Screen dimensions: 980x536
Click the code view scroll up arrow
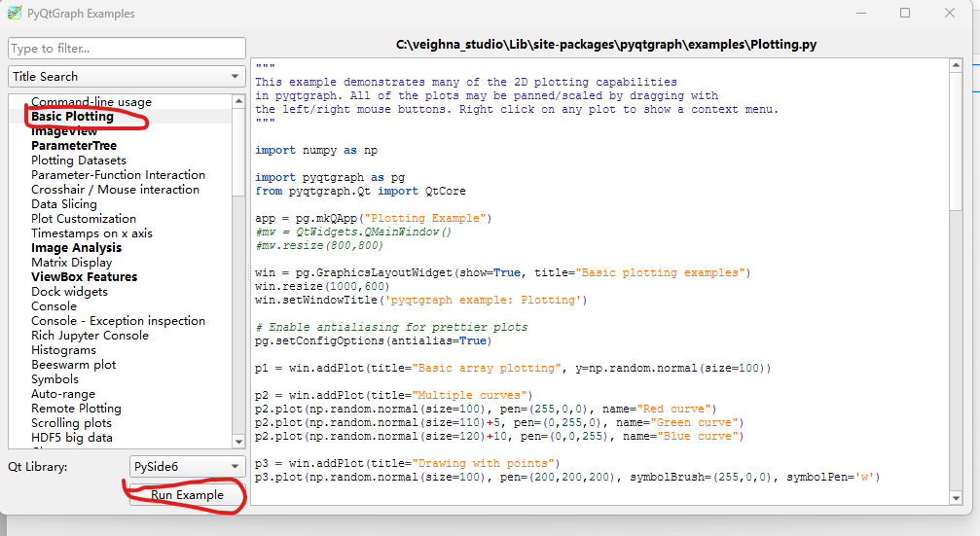point(955,66)
